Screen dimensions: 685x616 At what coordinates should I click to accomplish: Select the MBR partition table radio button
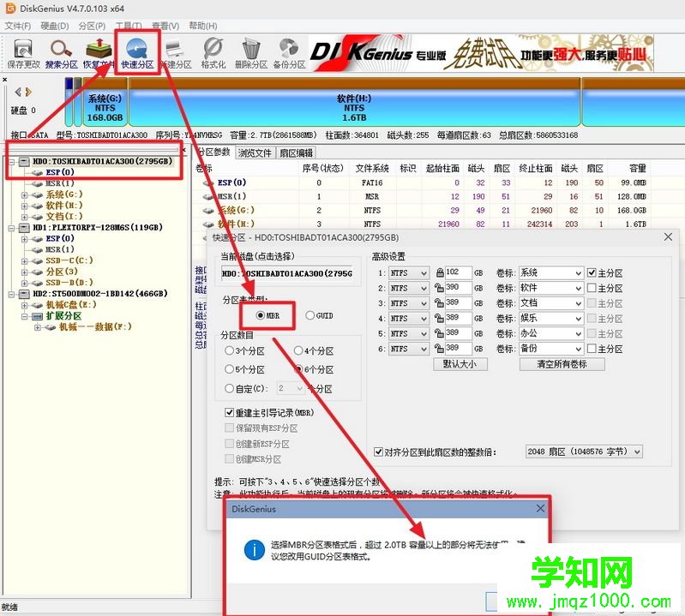point(267,315)
